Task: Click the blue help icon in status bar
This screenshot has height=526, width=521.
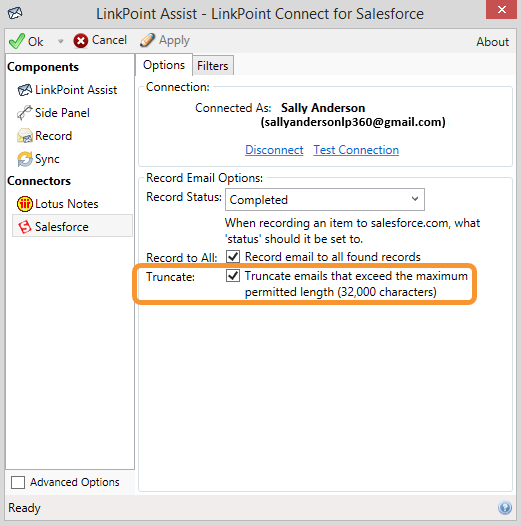Action: tap(505, 508)
